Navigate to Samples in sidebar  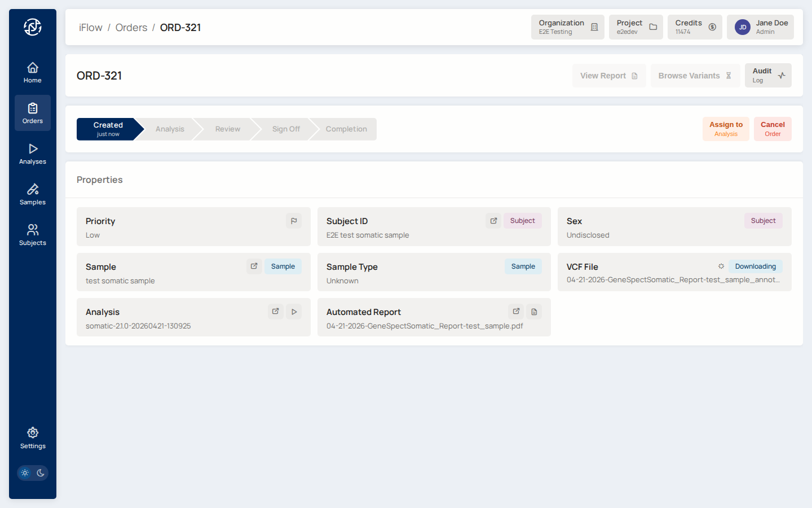tap(33, 194)
